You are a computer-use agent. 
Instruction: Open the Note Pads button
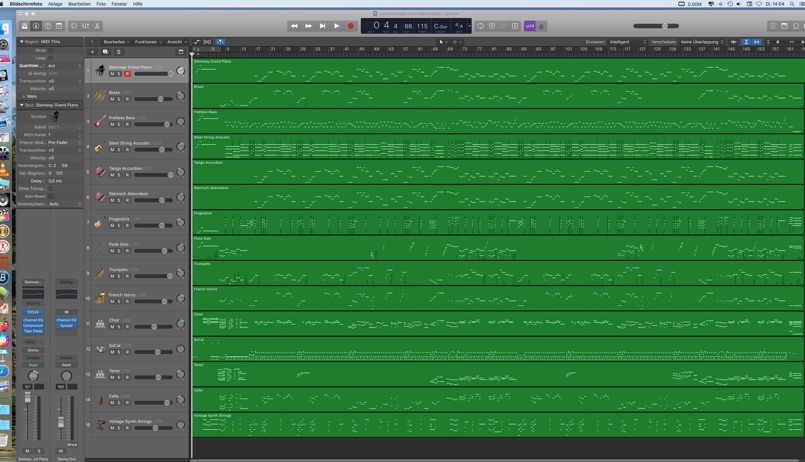(784, 26)
